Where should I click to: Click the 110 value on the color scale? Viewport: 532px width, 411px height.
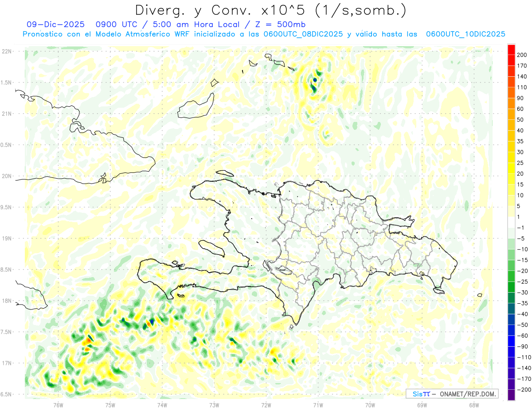(x=522, y=87)
